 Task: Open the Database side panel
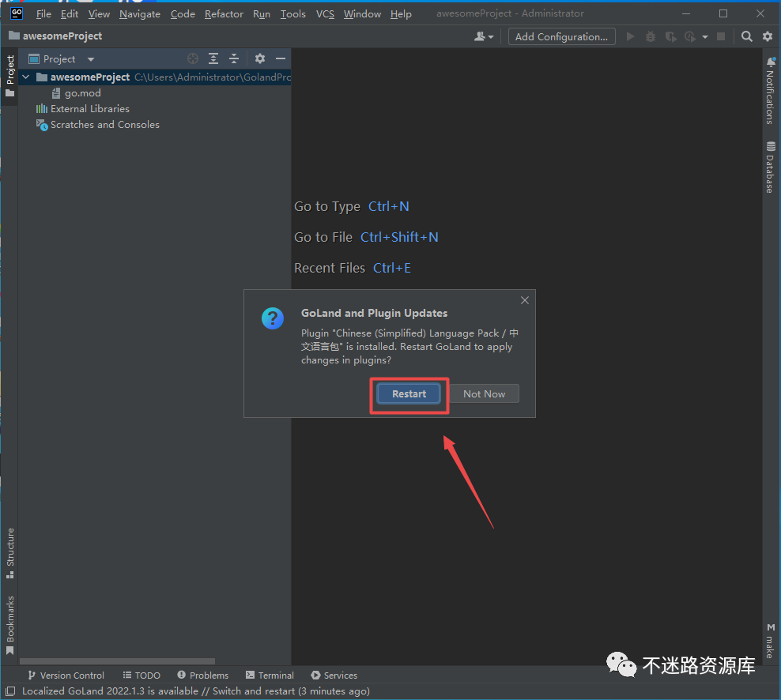click(770, 167)
